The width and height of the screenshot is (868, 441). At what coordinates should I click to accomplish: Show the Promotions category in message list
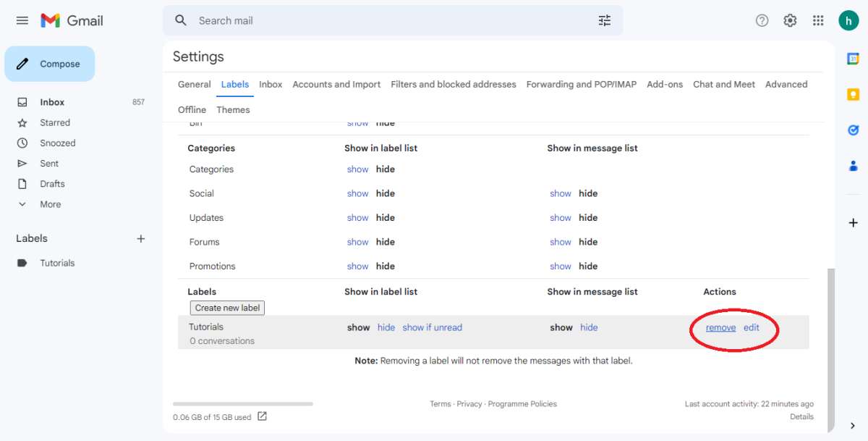click(561, 266)
